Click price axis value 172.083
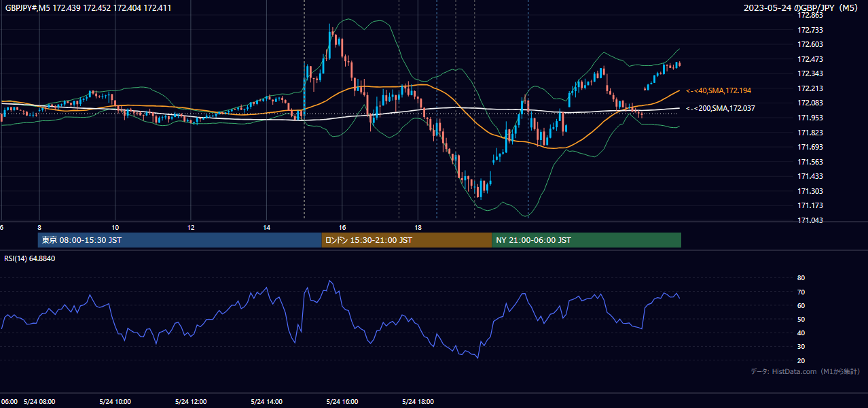This screenshot has width=868, height=408. click(x=810, y=103)
